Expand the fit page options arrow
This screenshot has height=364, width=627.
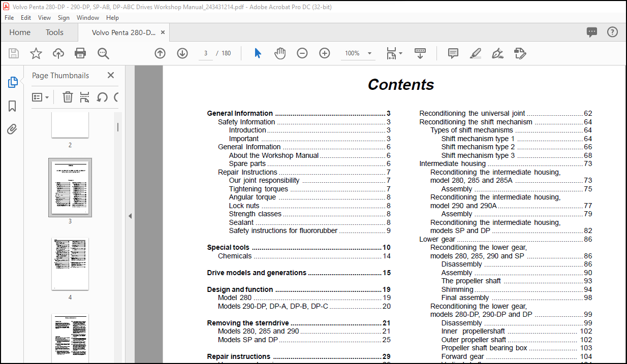[x=401, y=53]
